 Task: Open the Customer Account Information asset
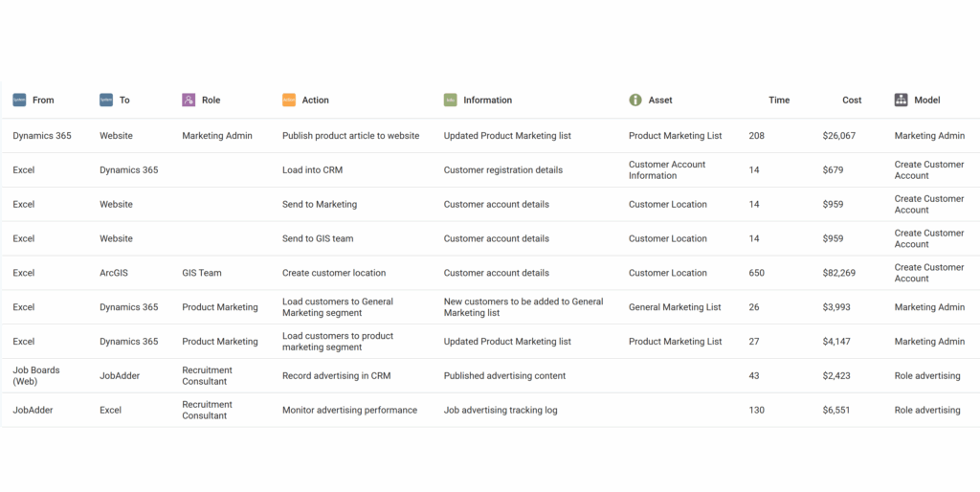click(667, 170)
